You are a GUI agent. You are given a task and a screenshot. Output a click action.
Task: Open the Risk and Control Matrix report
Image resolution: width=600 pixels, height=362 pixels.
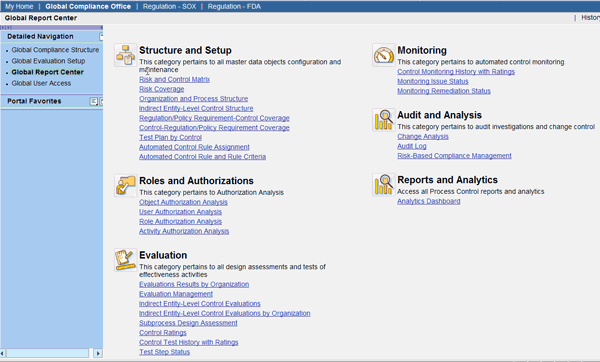click(x=174, y=79)
